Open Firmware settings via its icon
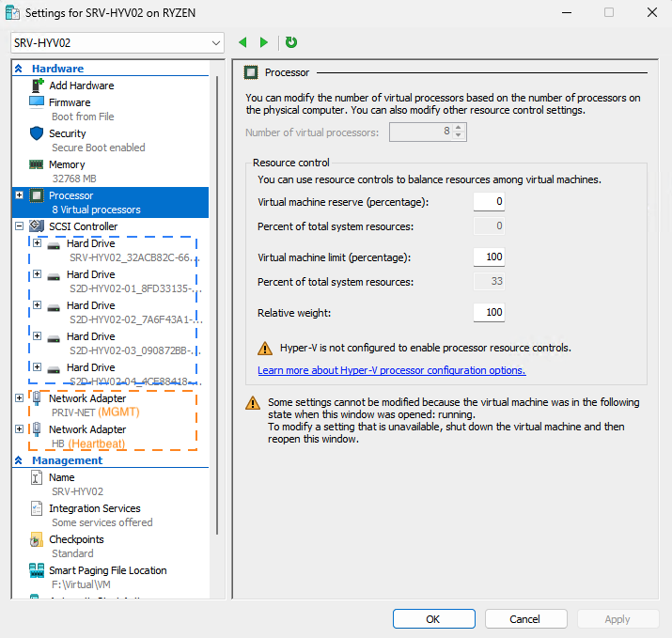The height and width of the screenshot is (638, 672). point(37,102)
